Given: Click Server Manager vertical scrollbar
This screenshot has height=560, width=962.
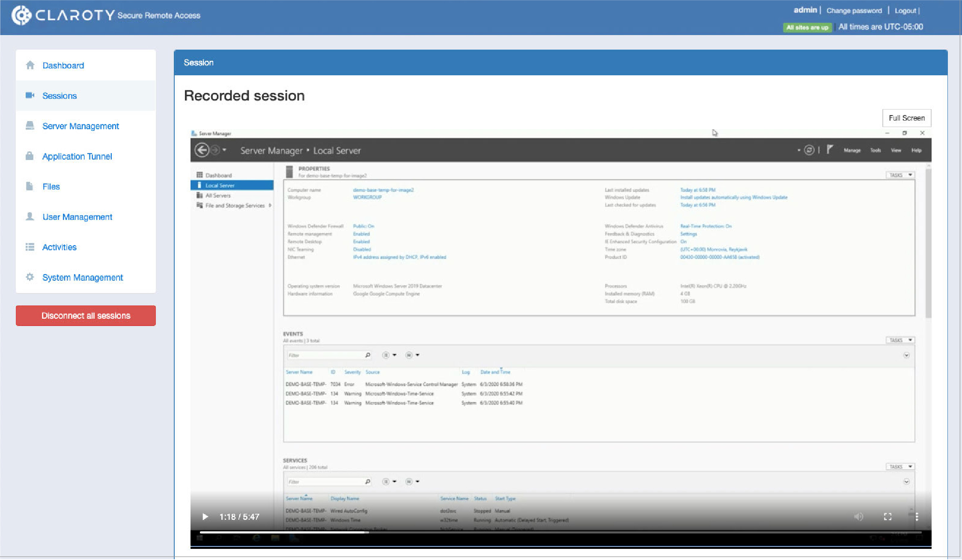Looking at the screenshot, I should tap(928, 244).
